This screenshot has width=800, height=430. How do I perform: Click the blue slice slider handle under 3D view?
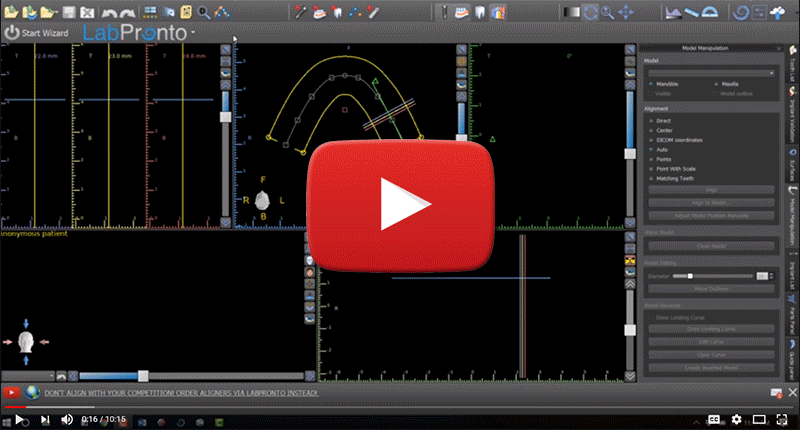(x=143, y=376)
